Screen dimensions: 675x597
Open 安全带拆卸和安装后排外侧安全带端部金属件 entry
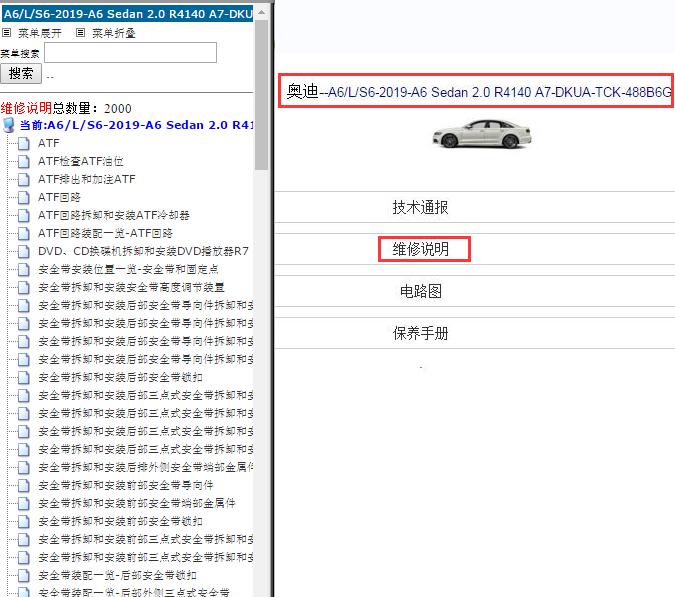[146, 467]
